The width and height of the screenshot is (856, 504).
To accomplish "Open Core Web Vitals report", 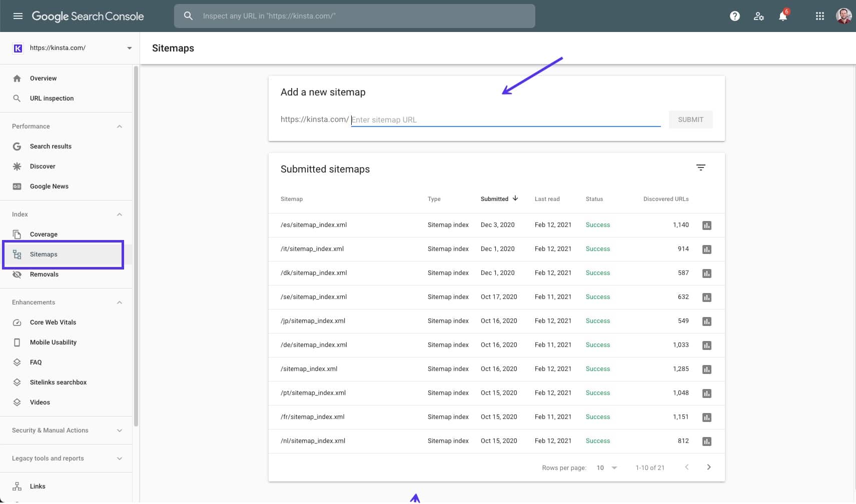I will click(53, 322).
